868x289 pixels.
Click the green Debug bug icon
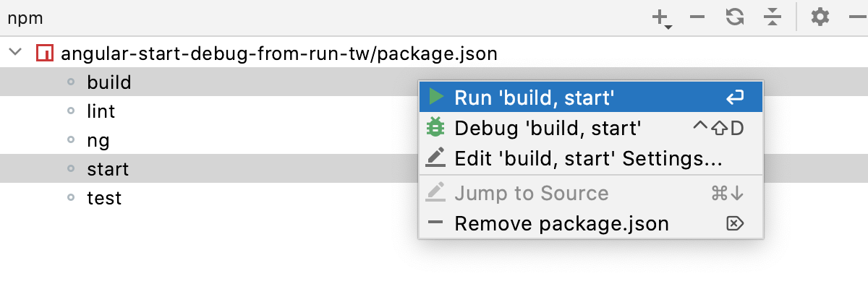(435, 127)
